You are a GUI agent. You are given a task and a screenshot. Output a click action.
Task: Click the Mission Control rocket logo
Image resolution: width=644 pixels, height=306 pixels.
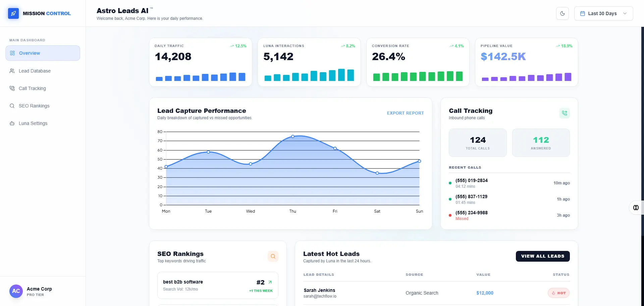[x=13, y=13]
